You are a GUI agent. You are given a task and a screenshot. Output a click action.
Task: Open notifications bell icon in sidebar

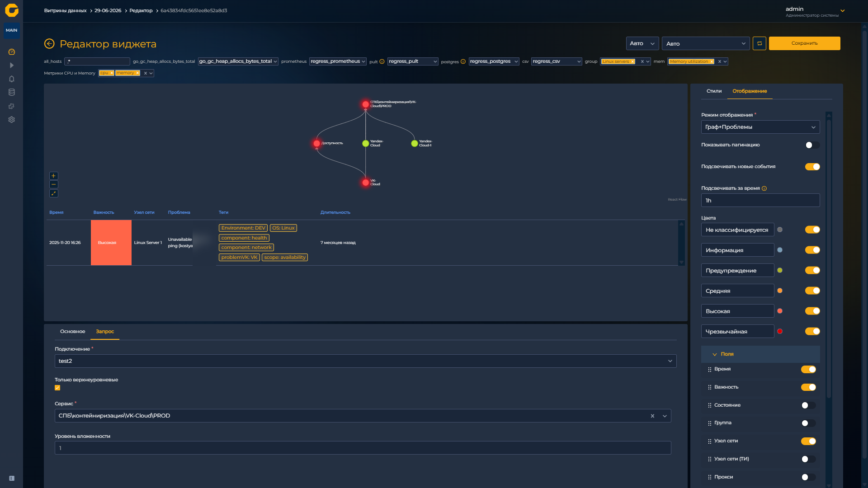12,79
